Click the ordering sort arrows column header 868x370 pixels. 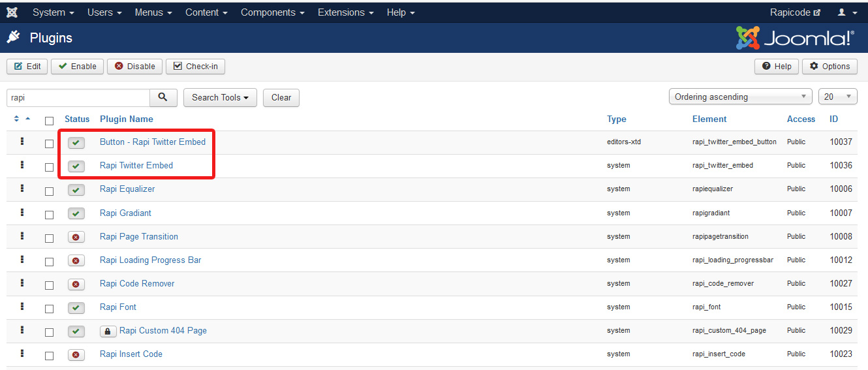coord(22,119)
